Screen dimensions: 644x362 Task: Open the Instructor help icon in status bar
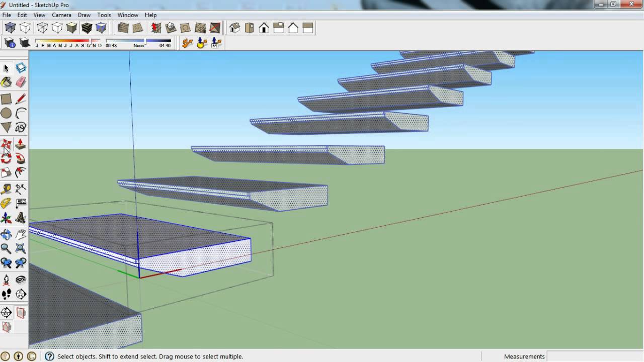(x=49, y=356)
